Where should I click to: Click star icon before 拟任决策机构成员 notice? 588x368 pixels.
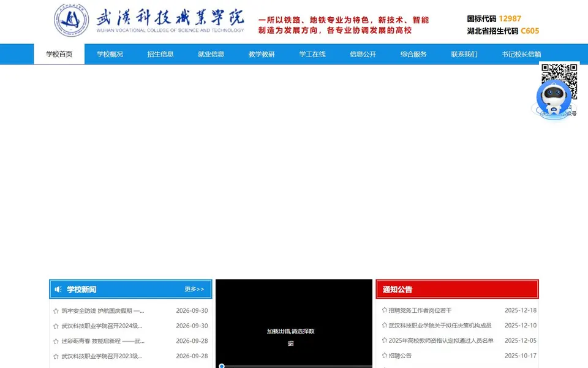tap(385, 325)
